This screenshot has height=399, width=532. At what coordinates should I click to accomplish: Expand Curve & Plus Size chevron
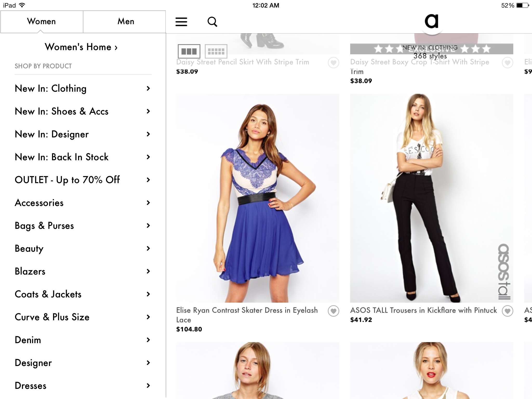pyautogui.click(x=148, y=317)
